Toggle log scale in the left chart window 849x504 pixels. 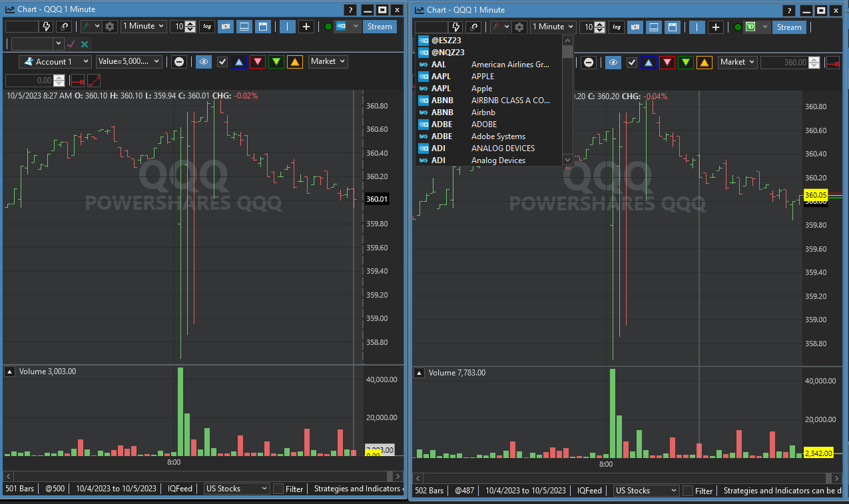point(207,27)
